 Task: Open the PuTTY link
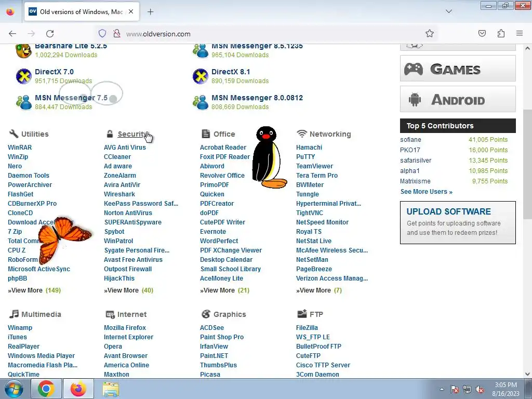click(305, 157)
